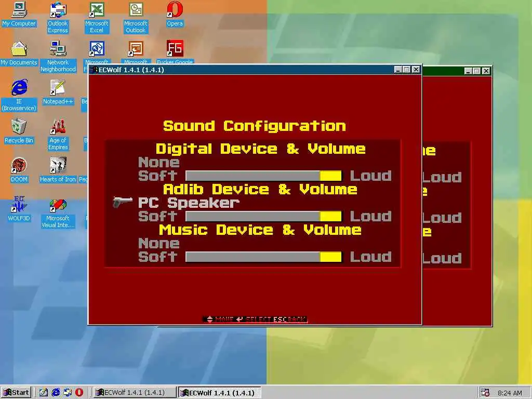Close the background ECWolf window
This screenshot has width=532, height=399.
(486, 71)
